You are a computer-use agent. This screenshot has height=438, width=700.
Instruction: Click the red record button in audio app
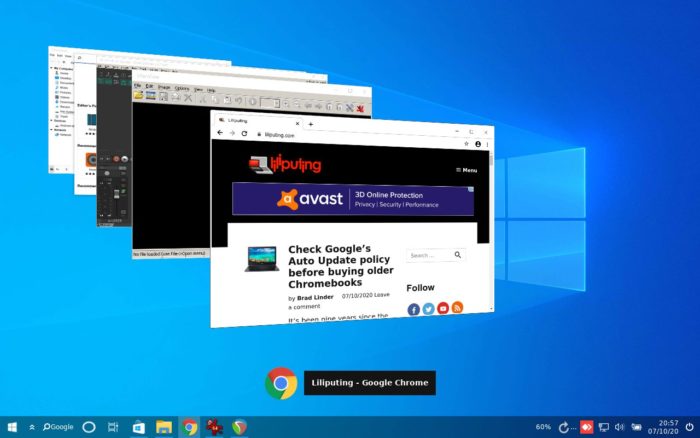click(116, 159)
